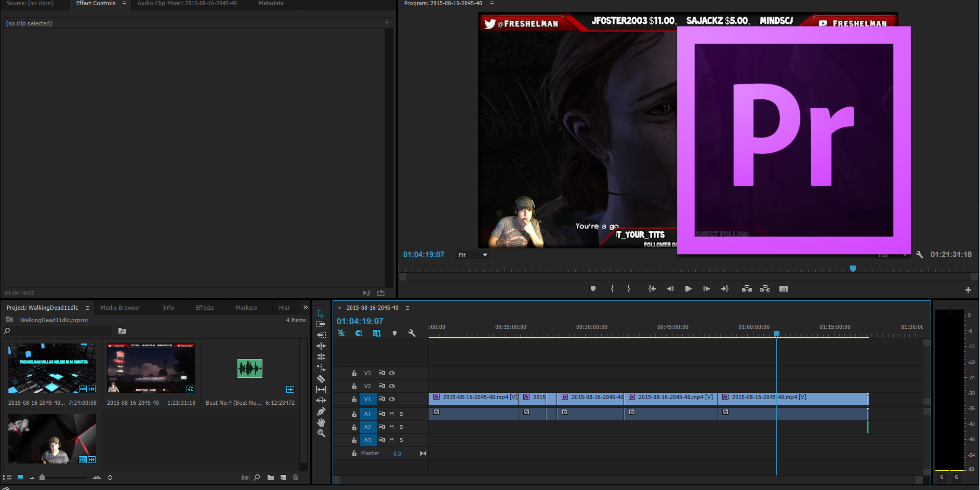Select the Track Select Forward tool
The height and width of the screenshot is (490, 980).
[321, 324]
